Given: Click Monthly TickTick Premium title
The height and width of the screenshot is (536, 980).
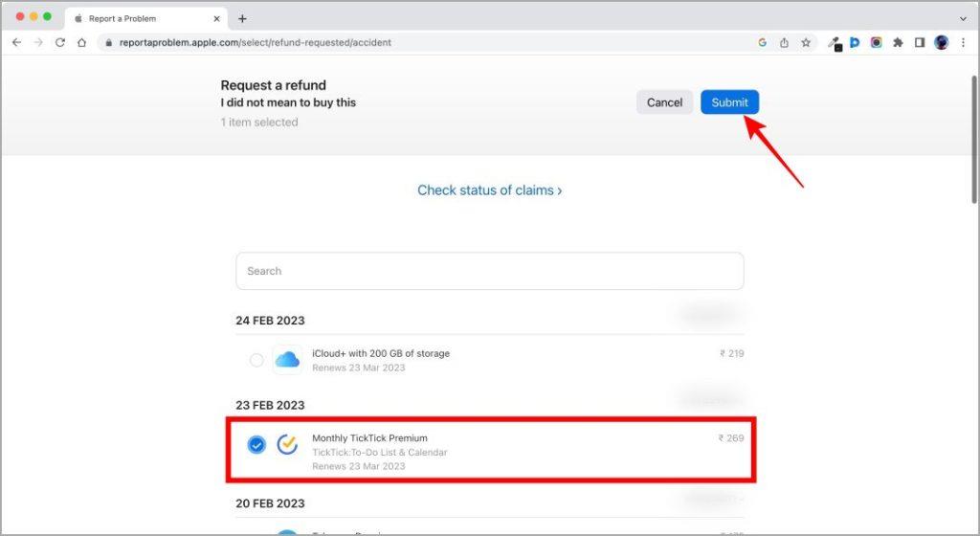Looking at the screenshot, I should coord(369,438).
